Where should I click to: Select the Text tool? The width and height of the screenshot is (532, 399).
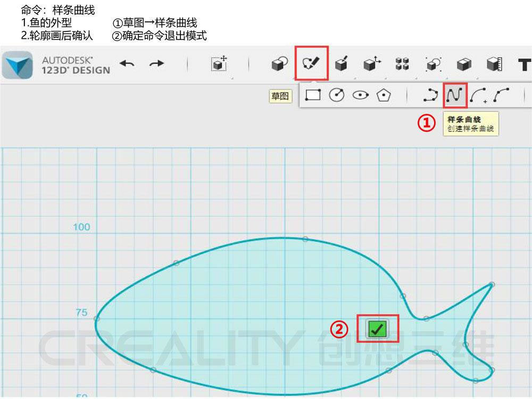point(523,64)
